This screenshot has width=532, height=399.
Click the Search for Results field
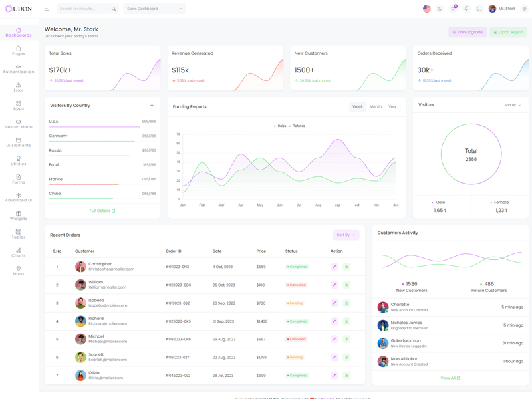click(85, 9)
